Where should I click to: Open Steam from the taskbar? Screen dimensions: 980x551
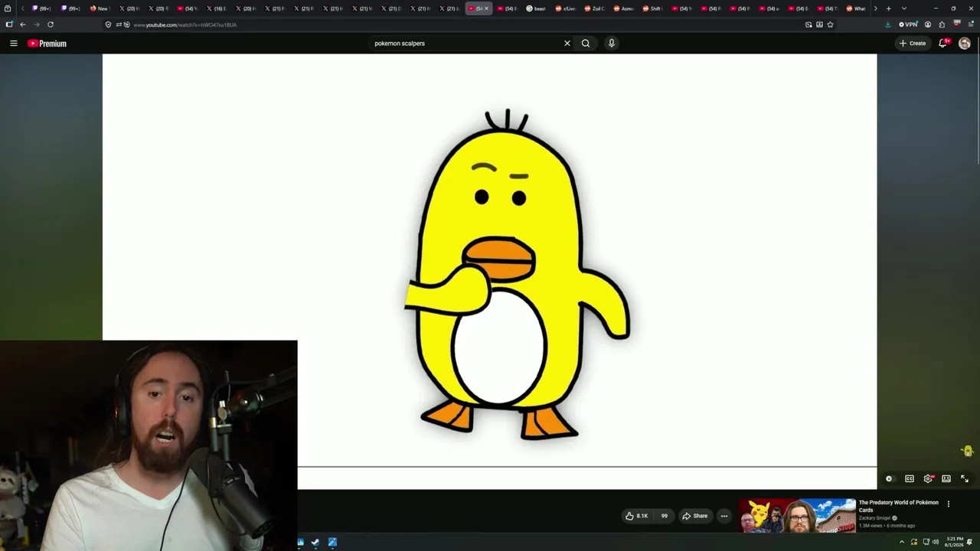tap(315, 543)
